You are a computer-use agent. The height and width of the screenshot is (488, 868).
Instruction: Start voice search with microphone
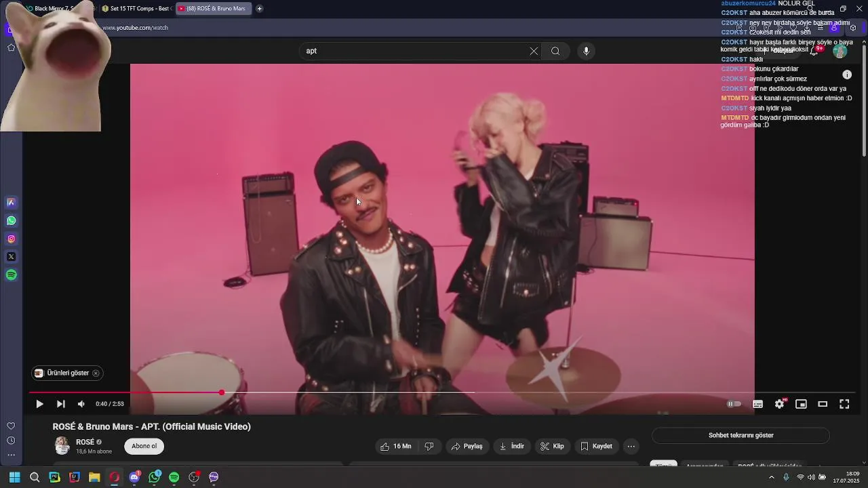click(587, 51)
